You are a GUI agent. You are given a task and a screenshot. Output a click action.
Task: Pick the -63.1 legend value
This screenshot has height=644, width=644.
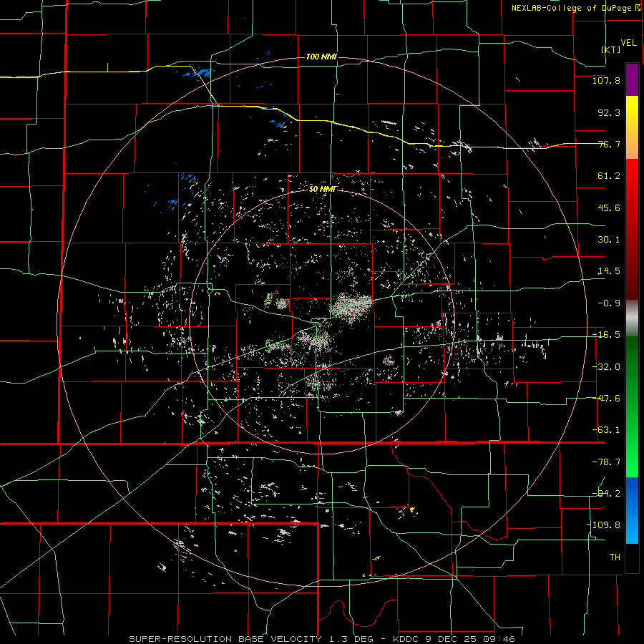[606, 430]
